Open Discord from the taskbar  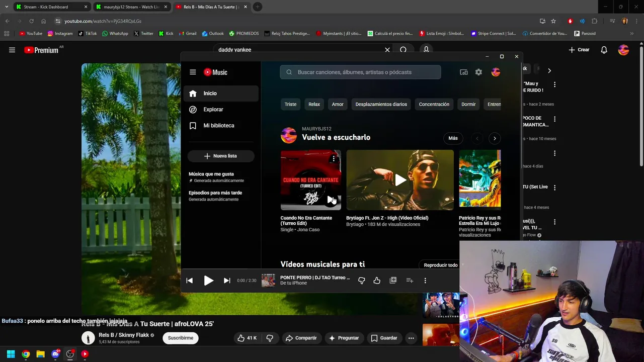55,354
